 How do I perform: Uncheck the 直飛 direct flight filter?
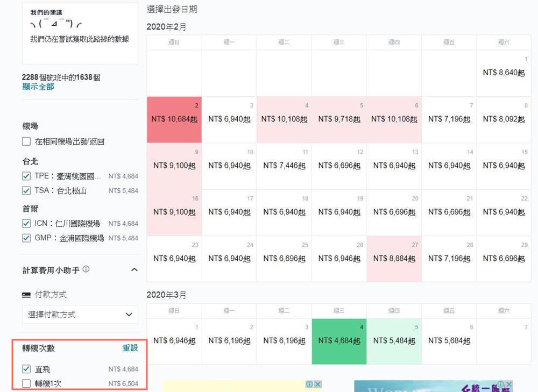[x=26, y=369]
